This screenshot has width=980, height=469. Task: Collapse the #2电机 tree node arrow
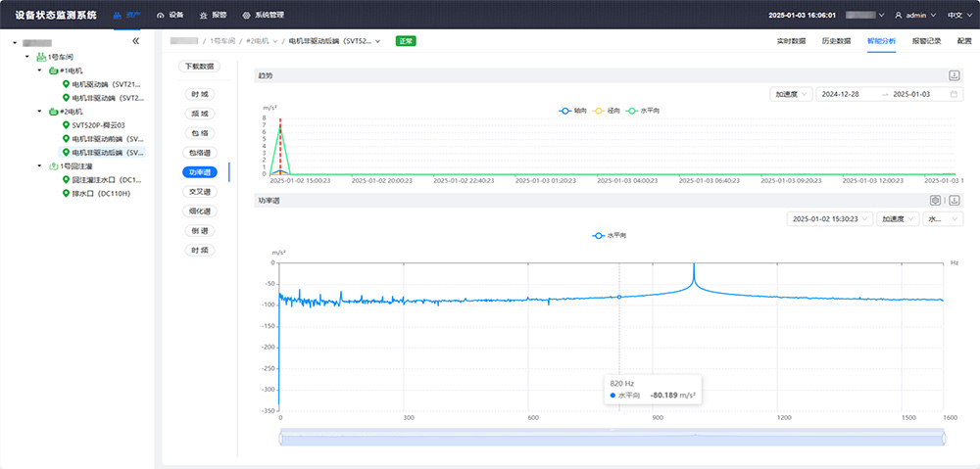(39, 112)
